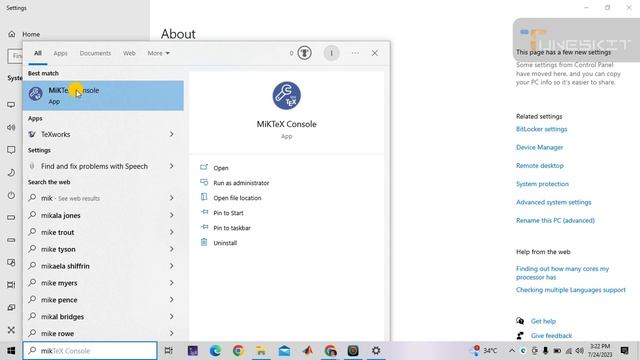Open Rename this PC (advanced) link
The image size is (640, 360).
click(555, 220)
